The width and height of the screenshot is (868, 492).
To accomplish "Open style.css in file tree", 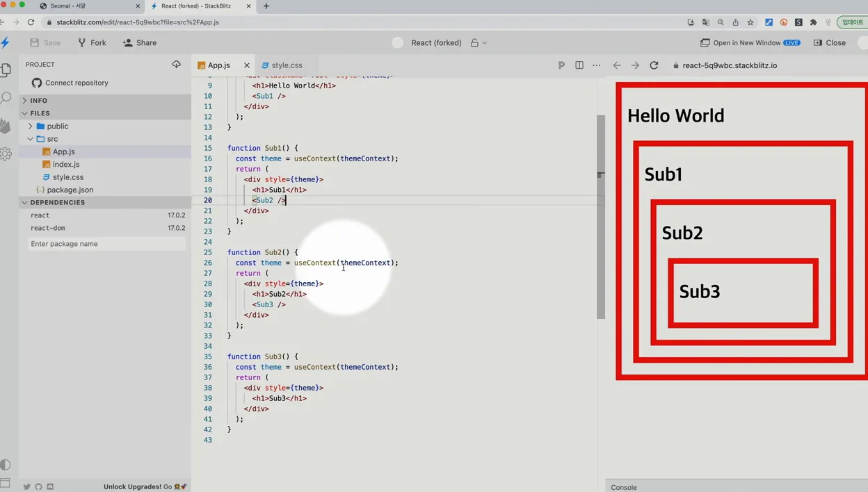I will pyautogui.click(x=104, y=177).
